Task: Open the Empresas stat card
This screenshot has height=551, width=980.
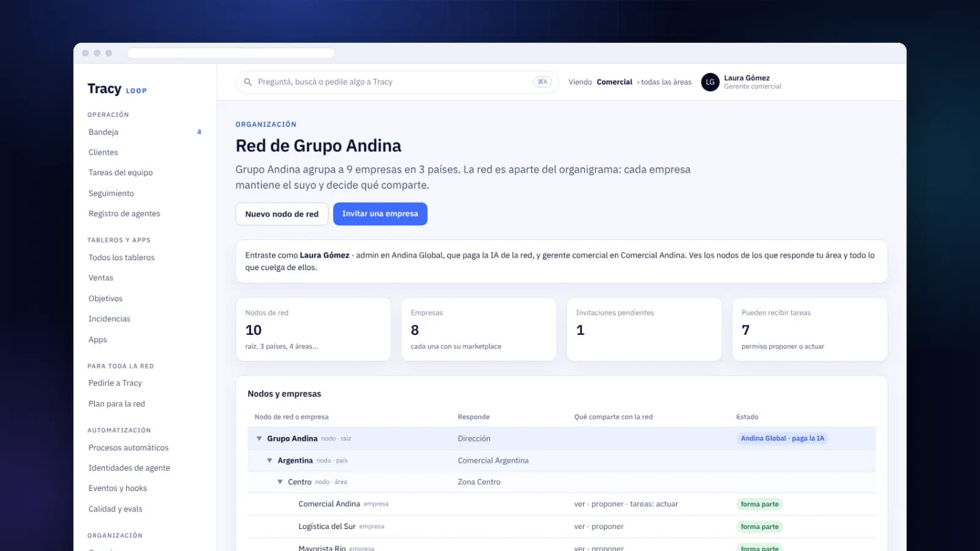Action: click(x=479, y=329)
